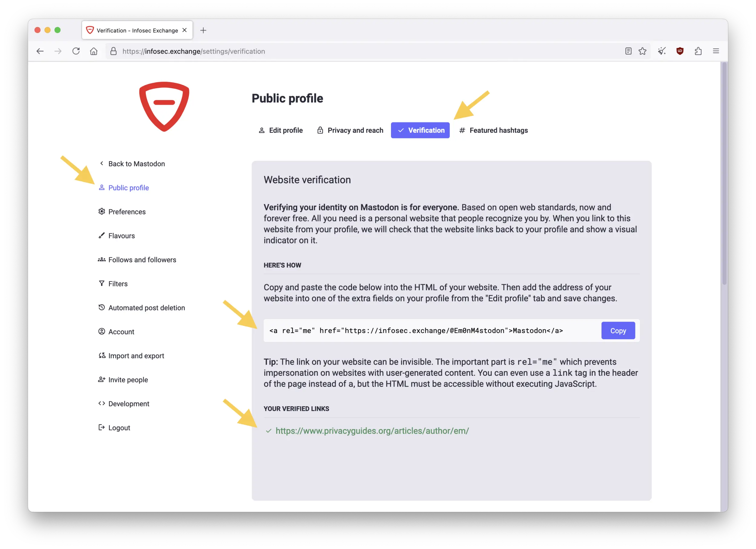Screen dimensions: 756x549
Task: Open the Firefox hamburger menu
Action: [716, 51]
